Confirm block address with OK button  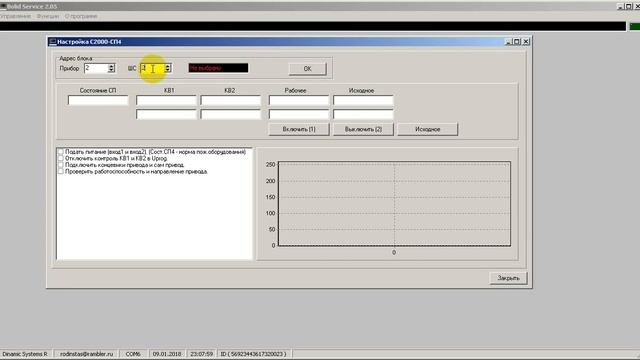pos(307,69)
